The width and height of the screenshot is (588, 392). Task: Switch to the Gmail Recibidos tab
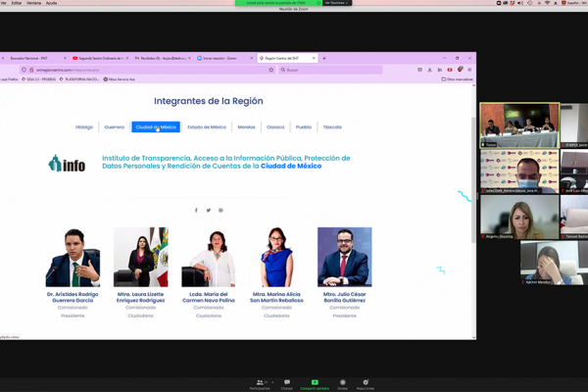163,58
